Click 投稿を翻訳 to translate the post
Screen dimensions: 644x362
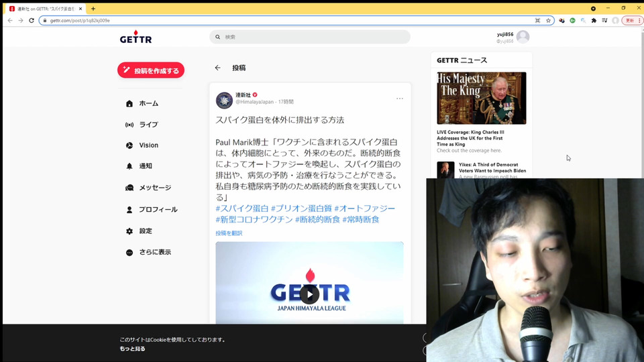coord(229,233)
